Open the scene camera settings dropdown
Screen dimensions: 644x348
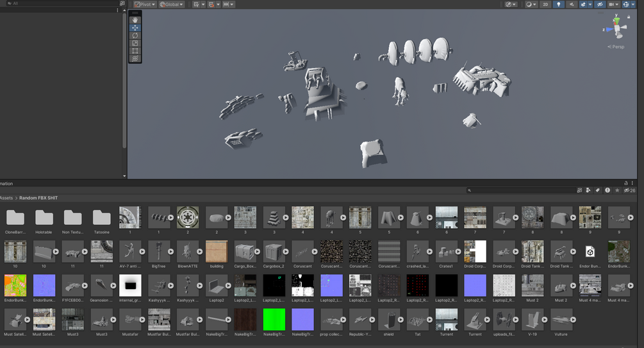click(x=613, y=4)
